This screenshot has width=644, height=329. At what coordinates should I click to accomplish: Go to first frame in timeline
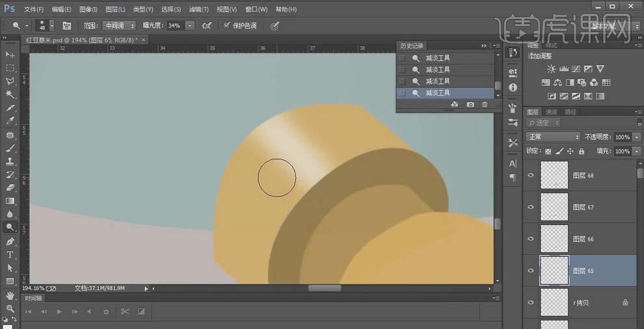point(29,311)
